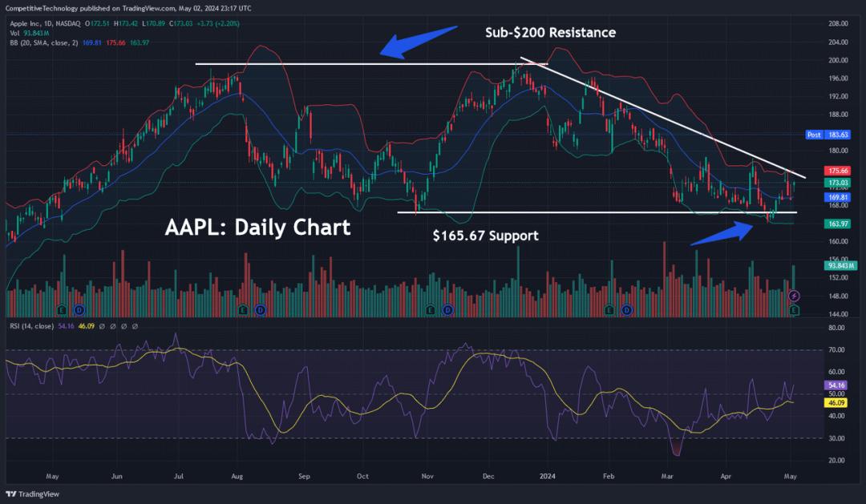Click the blue 169.81 price axis label

[837, 197]
